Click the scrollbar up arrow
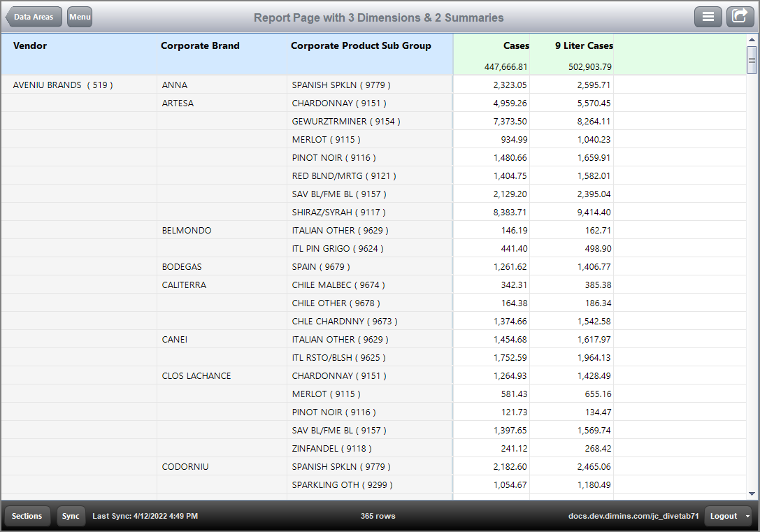The height and width of the screenshot is (532, 760). [x=752, y=40]
